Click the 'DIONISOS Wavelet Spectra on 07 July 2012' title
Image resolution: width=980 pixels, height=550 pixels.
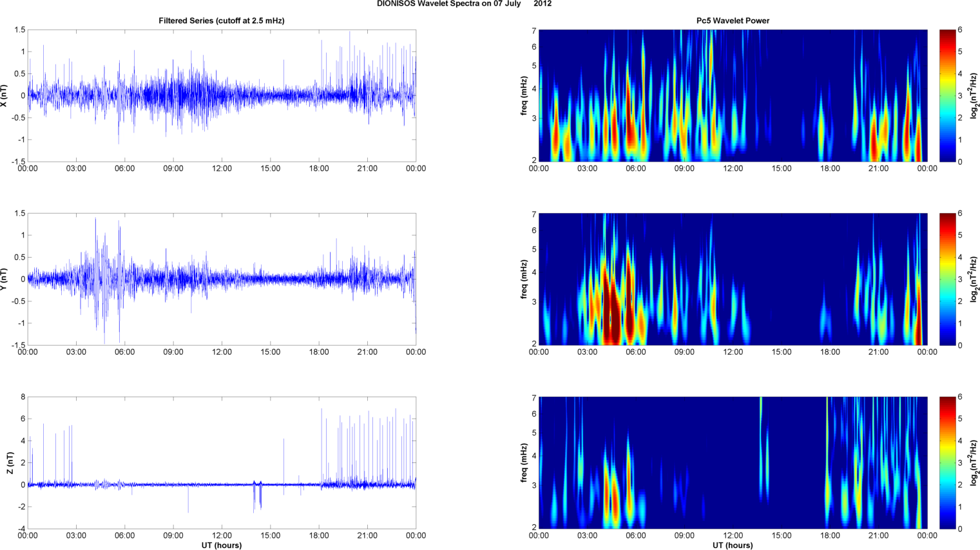pos(464,4)
